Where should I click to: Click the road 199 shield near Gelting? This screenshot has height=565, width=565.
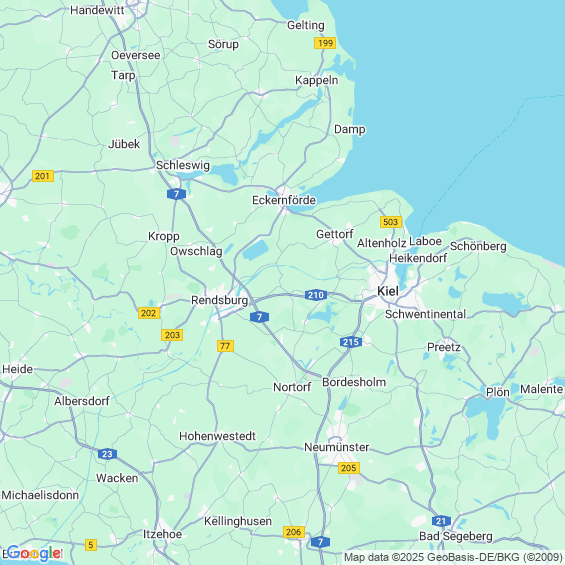tap(325, 43)
